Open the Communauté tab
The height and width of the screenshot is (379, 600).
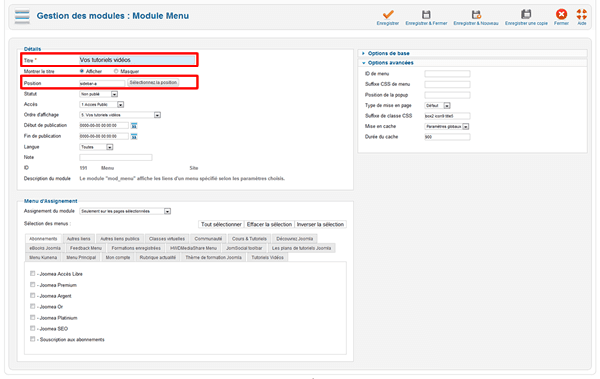(208, 239)
